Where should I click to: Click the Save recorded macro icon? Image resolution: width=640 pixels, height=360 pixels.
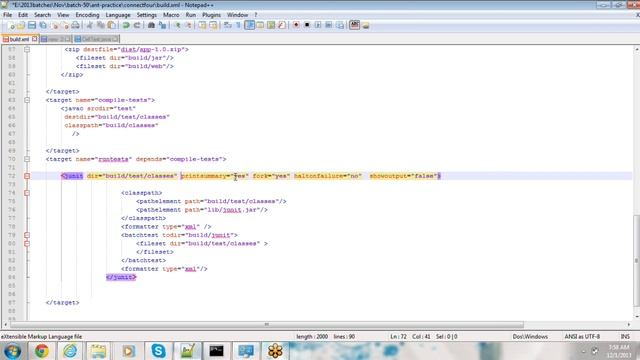point(340,25)
